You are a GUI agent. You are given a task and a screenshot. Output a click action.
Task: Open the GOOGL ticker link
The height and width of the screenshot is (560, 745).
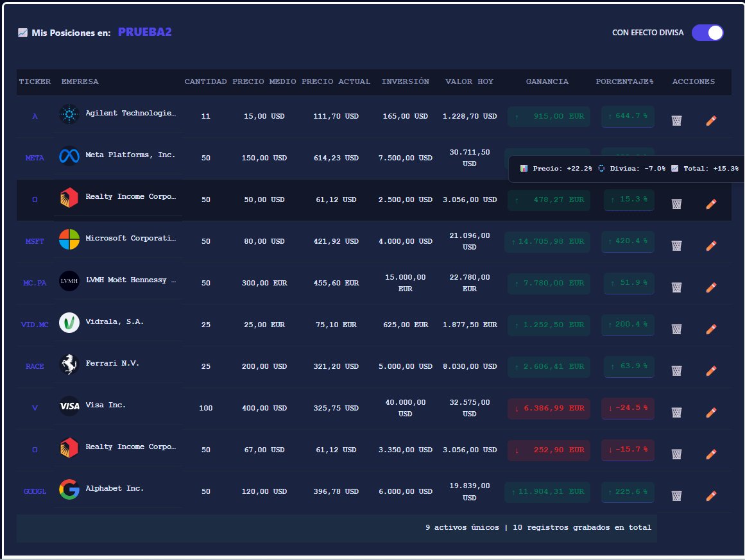(x=35, y=491)
